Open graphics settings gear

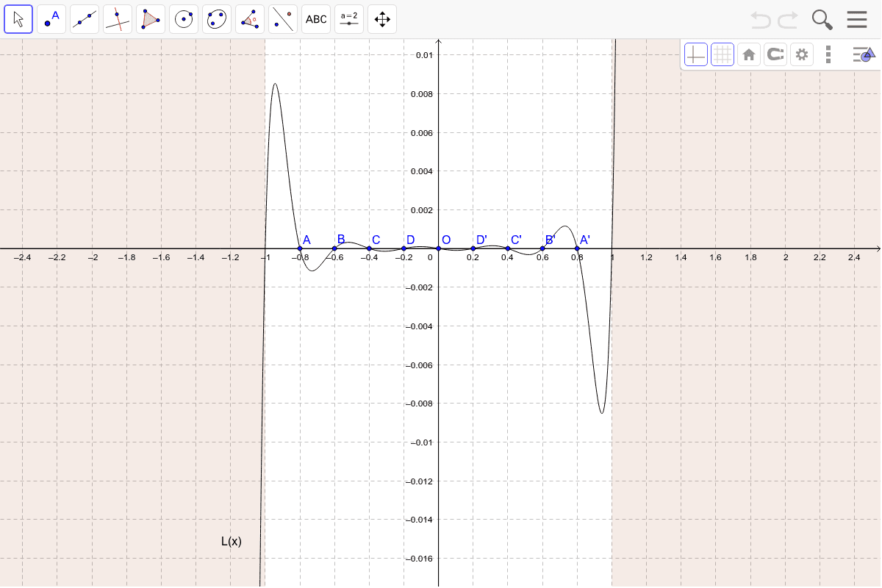pos(802,54)
